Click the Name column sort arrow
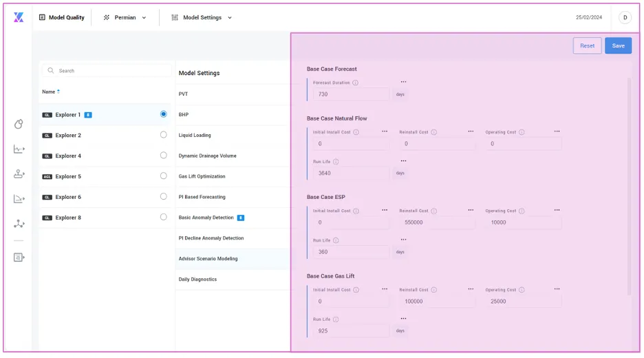This screenshot has width=644, height=358. (x=58, y=92)
